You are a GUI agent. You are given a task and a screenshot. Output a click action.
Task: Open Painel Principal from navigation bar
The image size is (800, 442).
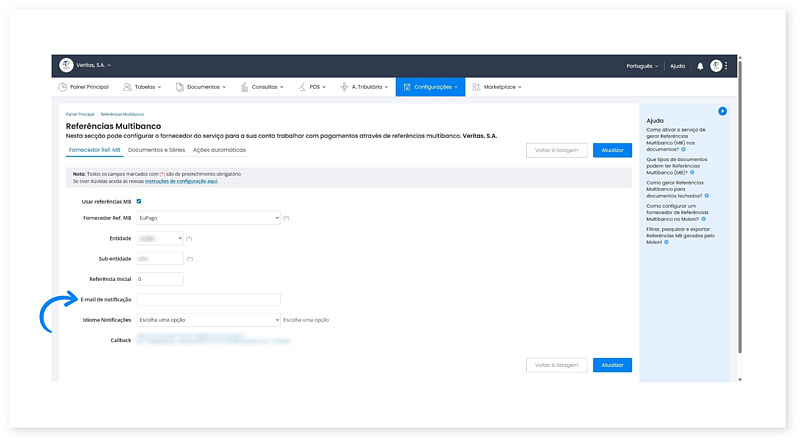coord(84,87)
